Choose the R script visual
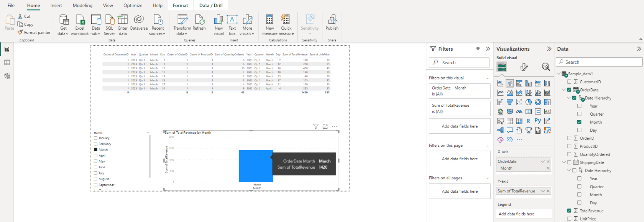This screenshot has width=644, height=222. pos(528,121)
